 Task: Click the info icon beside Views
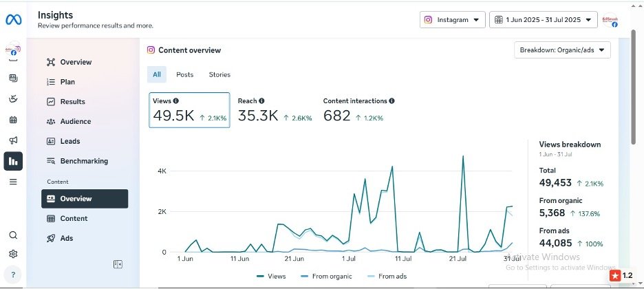pyautogui.click(x=176, y=101)
